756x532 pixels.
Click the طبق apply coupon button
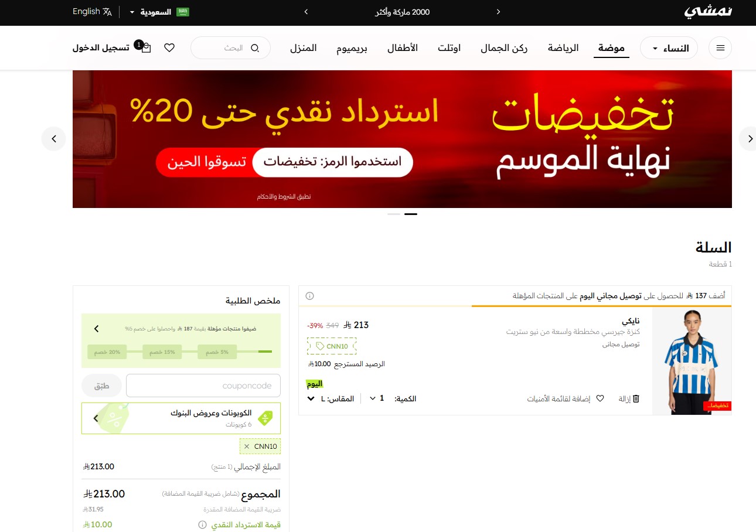[102, 386]
